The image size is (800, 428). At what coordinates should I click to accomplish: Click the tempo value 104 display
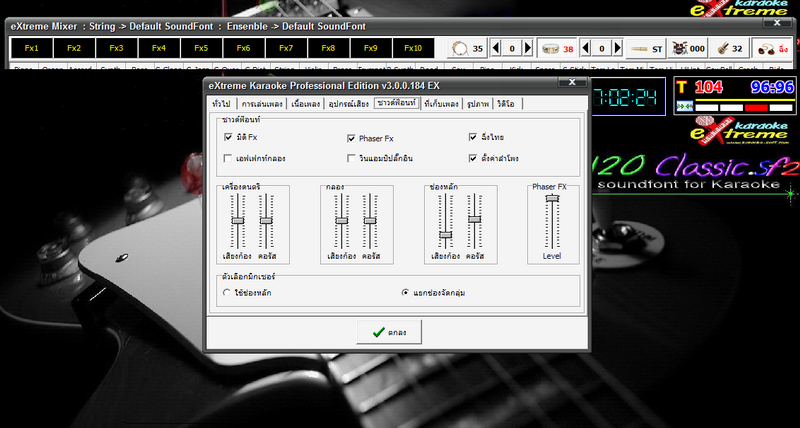point(707,88)
